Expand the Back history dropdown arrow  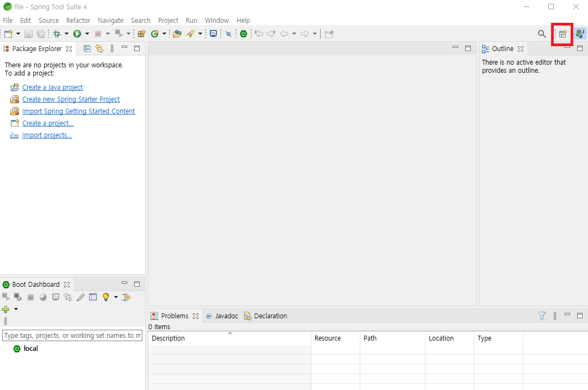(x=294, y=34)
